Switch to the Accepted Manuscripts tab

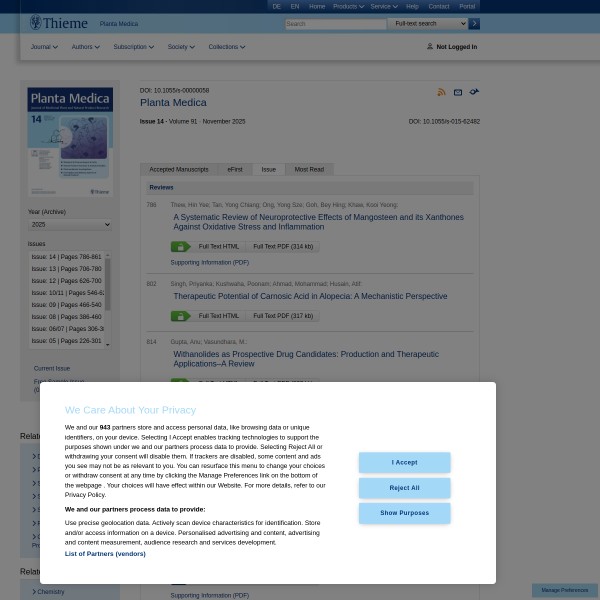pos(179,169)
